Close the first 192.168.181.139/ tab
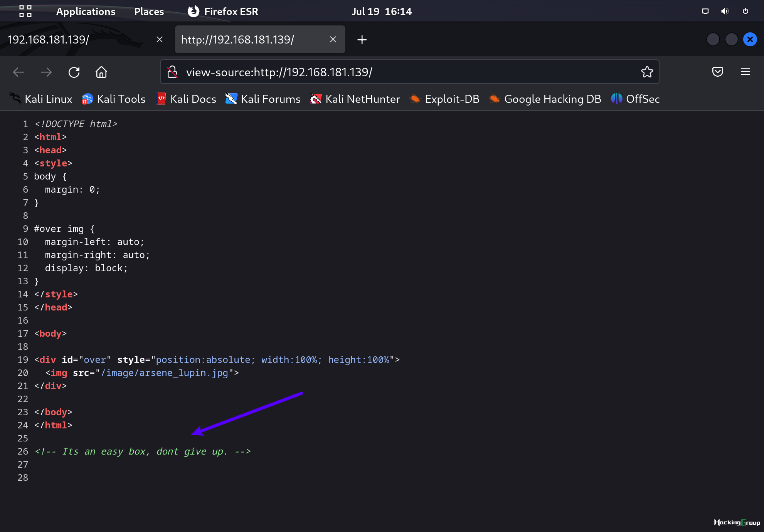The image size is (764, 532). pyautogui.click(x=160, y=39)
